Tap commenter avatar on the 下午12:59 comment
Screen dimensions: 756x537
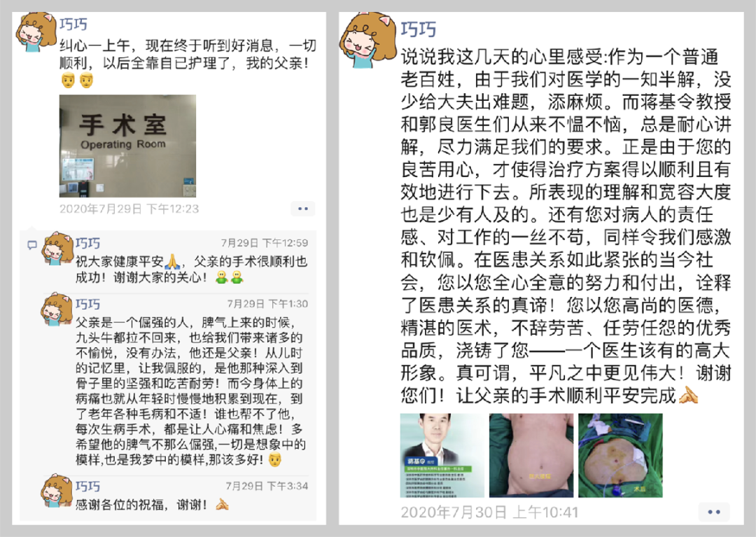(57, 249)
